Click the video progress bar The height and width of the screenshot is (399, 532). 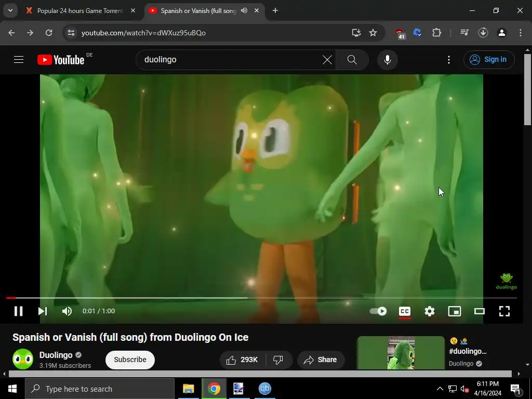(x=261, y=298)
